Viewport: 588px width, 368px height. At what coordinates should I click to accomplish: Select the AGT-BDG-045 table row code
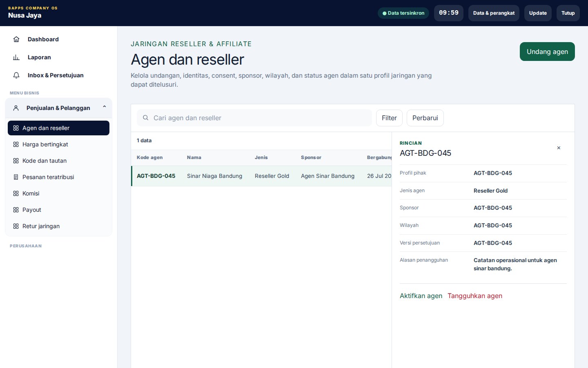[156, 176]
